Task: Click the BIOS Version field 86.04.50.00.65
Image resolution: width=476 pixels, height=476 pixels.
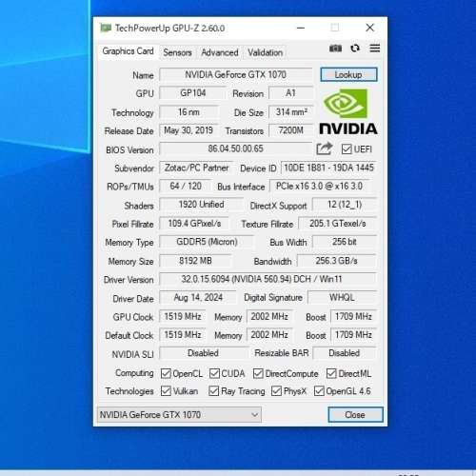Action: click(x=236, y=149)
